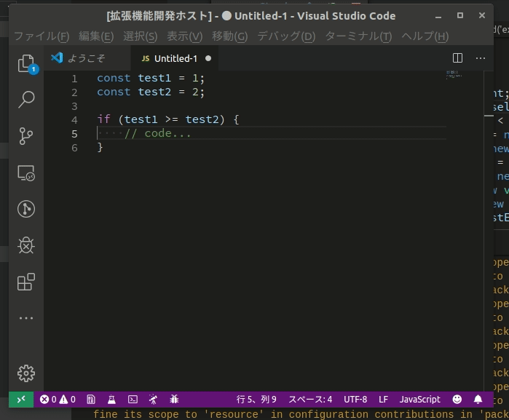
Task: Click line number 6 in the gutter
Action: (74, 148)
